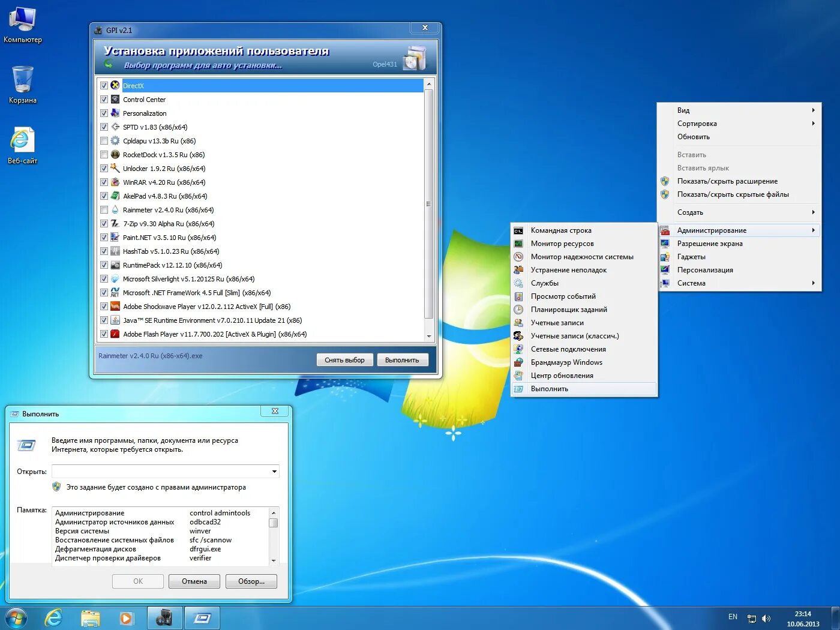Viewport: 840px width, 630px height.
Task: Uncheck the Personalization checkbox
Action: (x=104, y=113)
